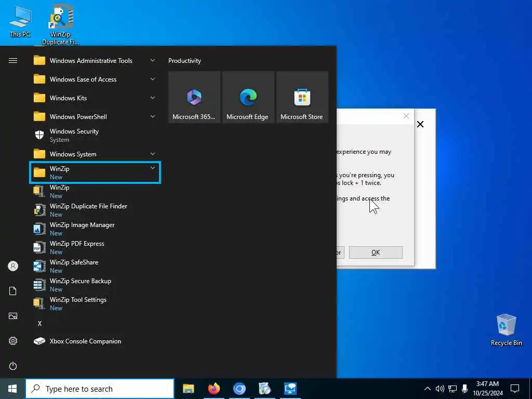This screenshot has height=399, width=532.
Task: Click the Start menu hamburger expand icon
Action: 13,61
